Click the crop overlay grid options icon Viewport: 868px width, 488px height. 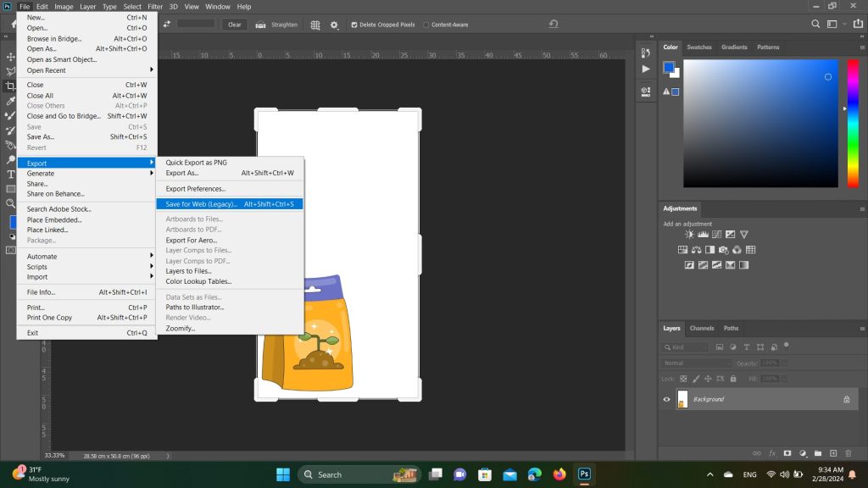tap(315, 25)
